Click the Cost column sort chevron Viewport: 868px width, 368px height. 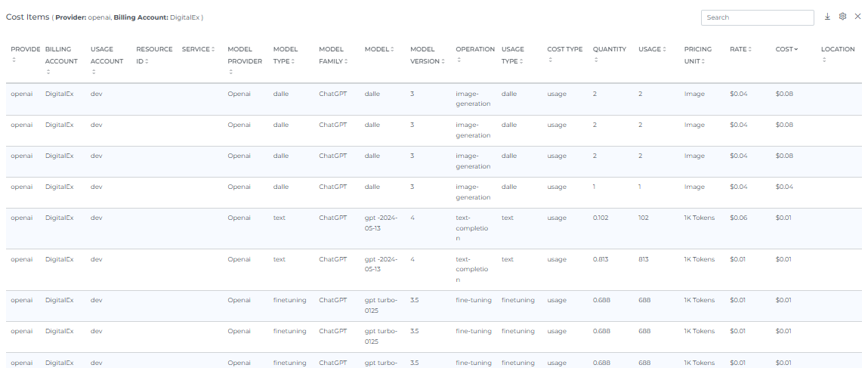pos(796,50)
